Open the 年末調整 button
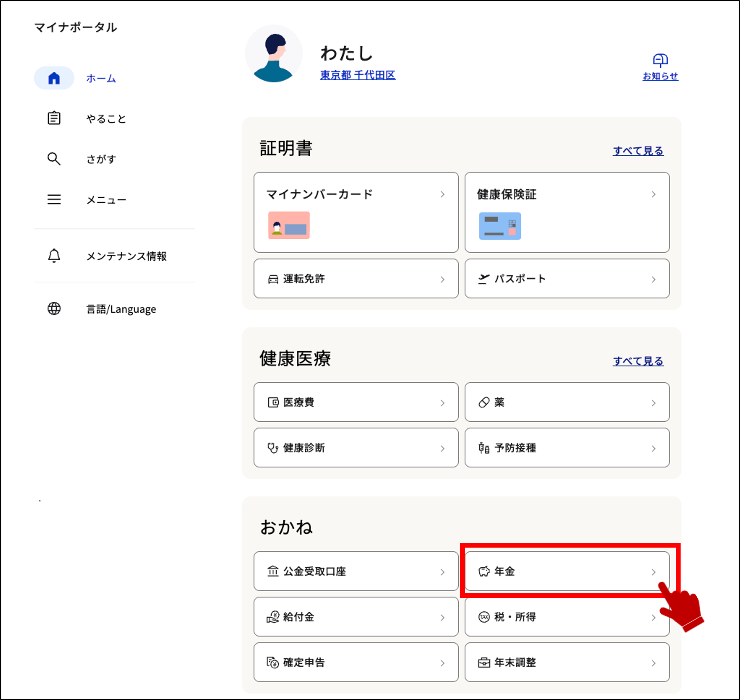Viewport: 740px width, 700px height. pyautogui.click(x=567, y=662)
